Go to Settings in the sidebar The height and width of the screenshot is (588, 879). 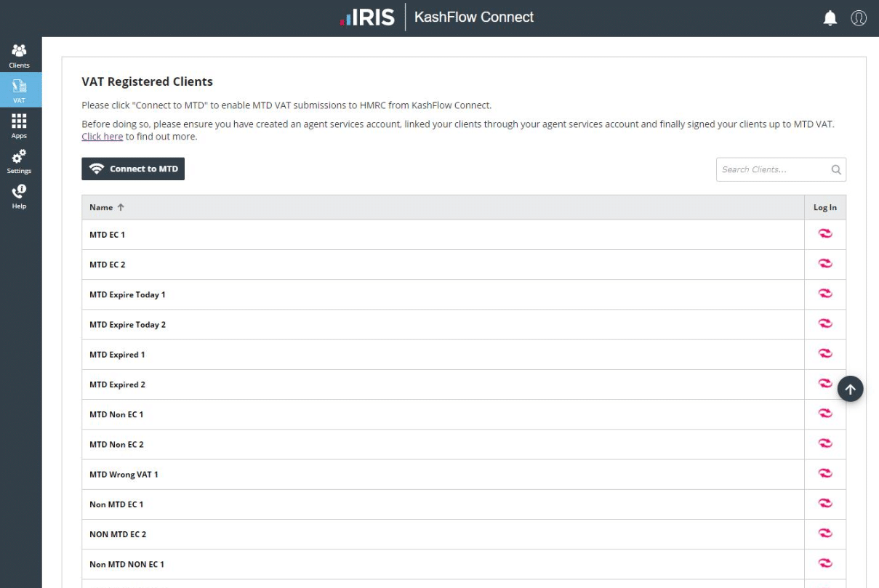tap(20, 161)
